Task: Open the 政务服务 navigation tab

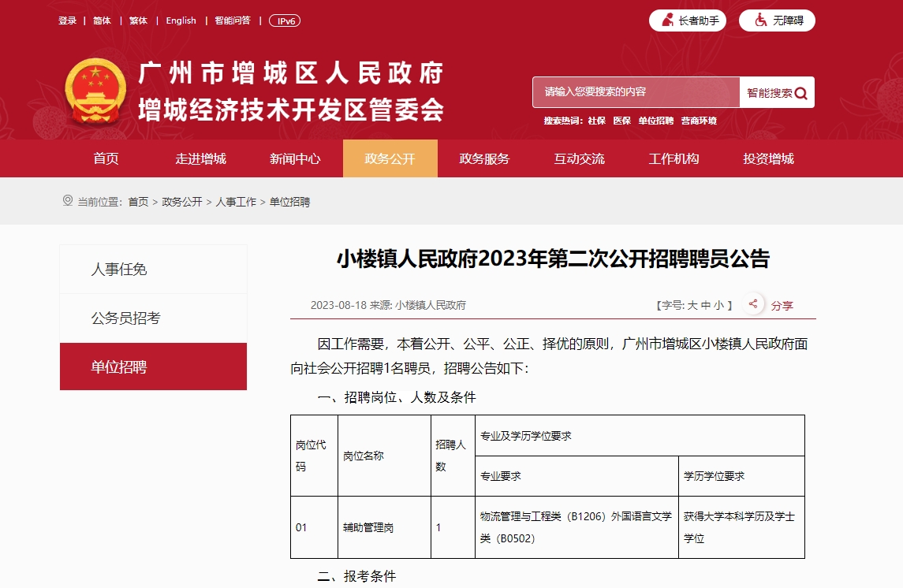Action: (484, 158)
